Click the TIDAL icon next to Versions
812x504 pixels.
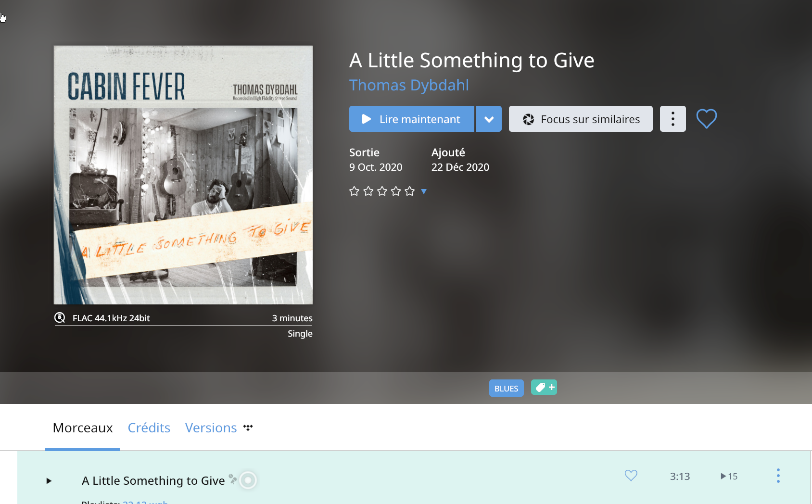(x=248, y=427)
